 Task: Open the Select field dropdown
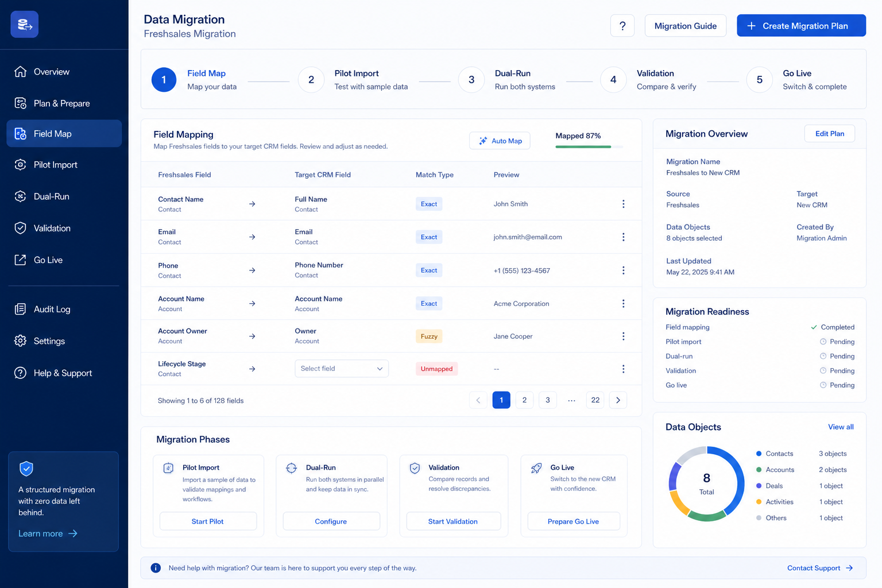pyautogui.click(x=342, y=369)
